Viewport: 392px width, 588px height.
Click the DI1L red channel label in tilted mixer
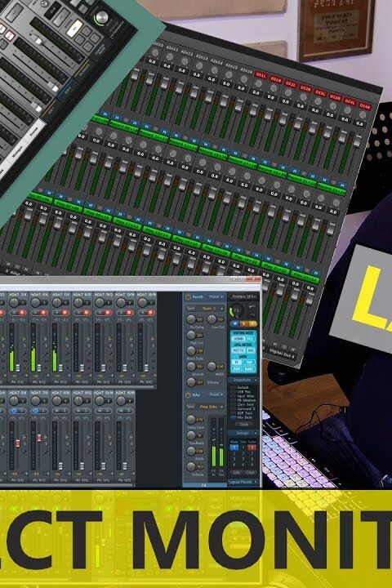coord(261,76)
